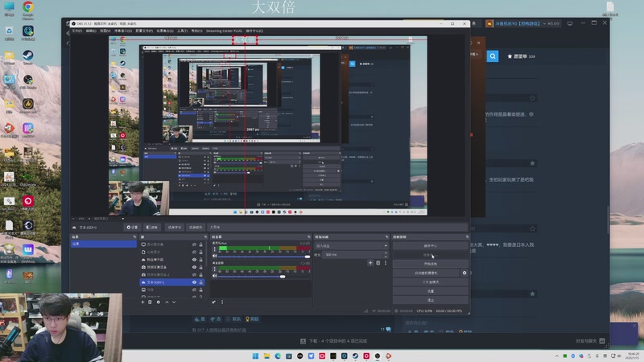The width and height of the screenshot is (644, 362).
Task: Hide the 文本 (GDI+) source
Action: click(194, 282)
